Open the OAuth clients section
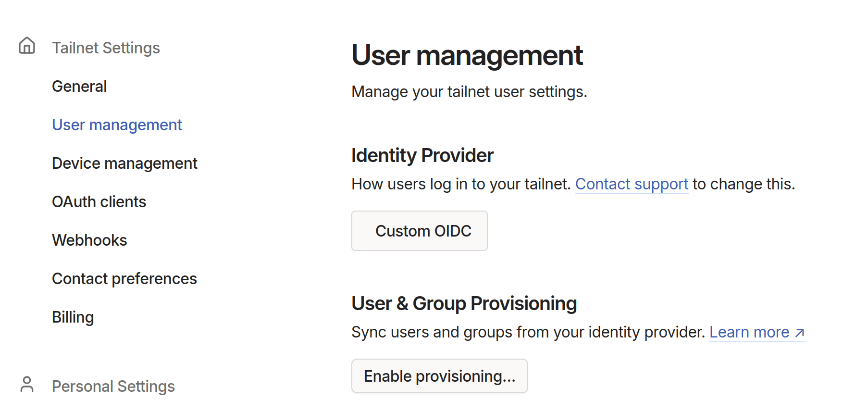868x412 pixels. (99, 202)
